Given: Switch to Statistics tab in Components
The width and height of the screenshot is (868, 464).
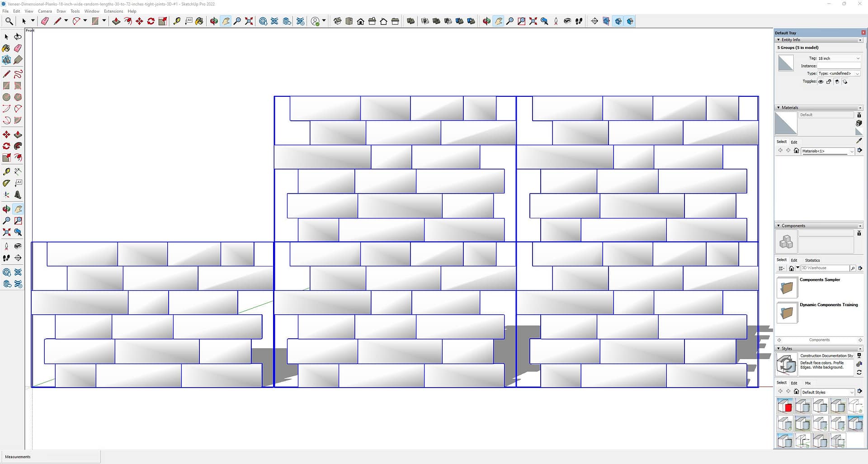Looking at the screenshot, I should coord(812,260).
